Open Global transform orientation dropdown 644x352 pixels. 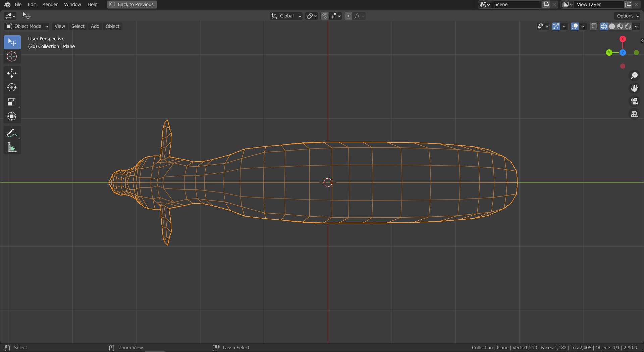pos(286,16)
